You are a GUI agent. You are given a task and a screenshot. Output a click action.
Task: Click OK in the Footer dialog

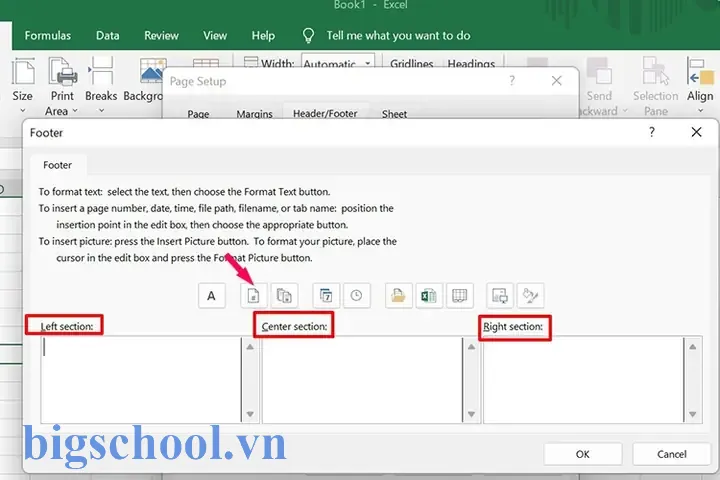point(583,454)
